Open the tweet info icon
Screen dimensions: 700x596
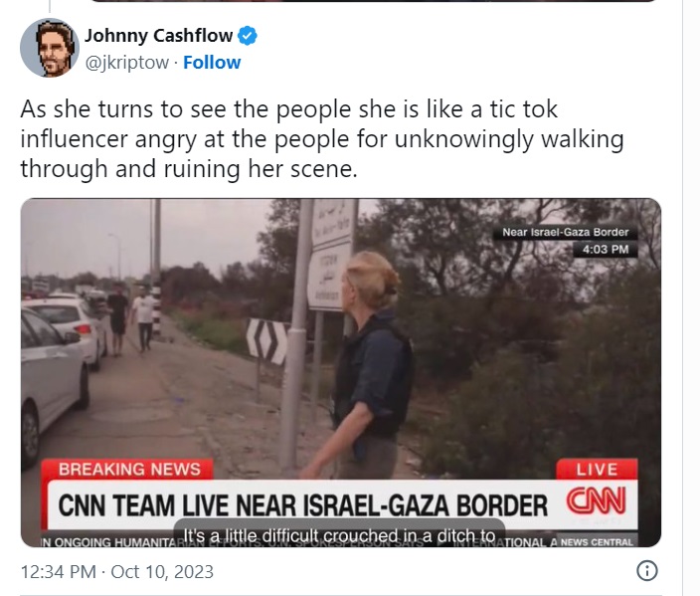pos(647,571)
